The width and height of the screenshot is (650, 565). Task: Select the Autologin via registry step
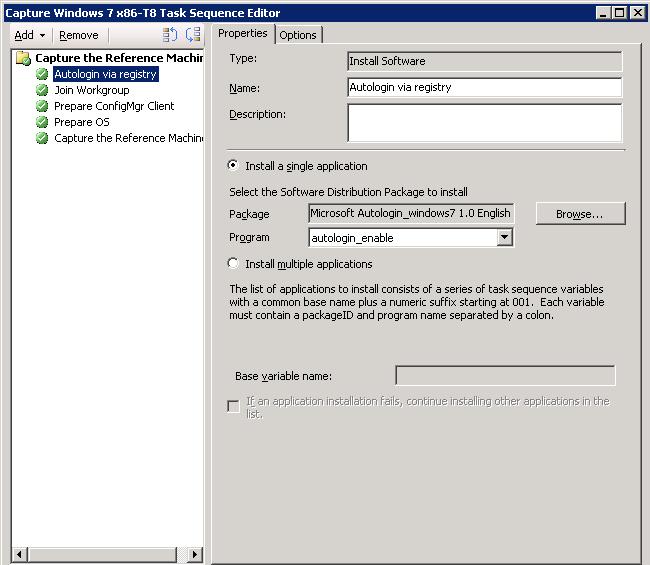(x=105, y=74)
